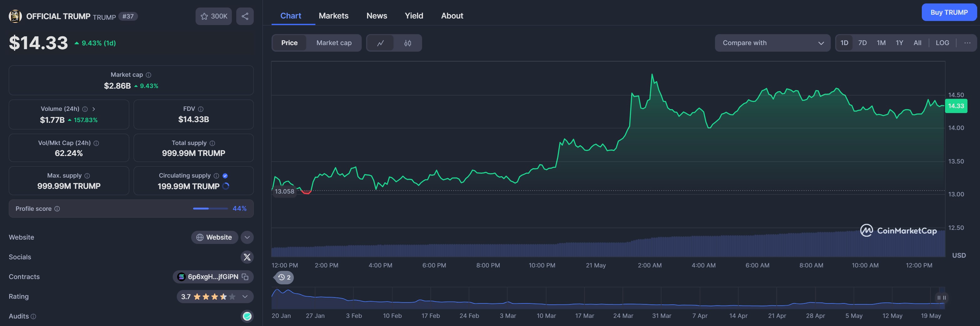Click the Circulating supply info icon

pyautogui.click(x=217, y=176)
